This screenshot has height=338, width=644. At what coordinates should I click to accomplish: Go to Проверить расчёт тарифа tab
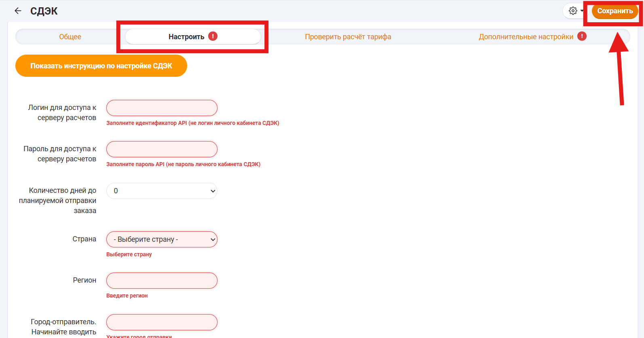[348, 37]
